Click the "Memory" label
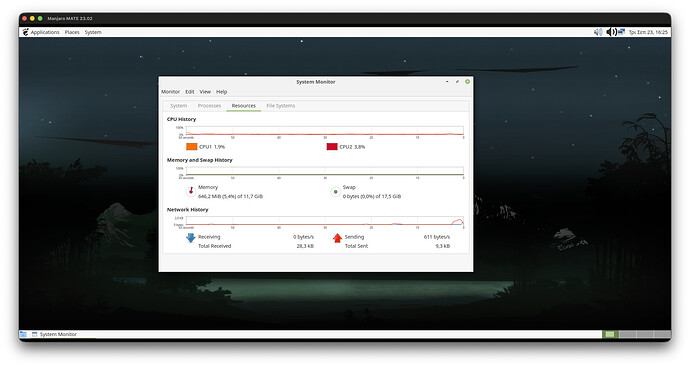690x366 pixels. tap(208, 187)
